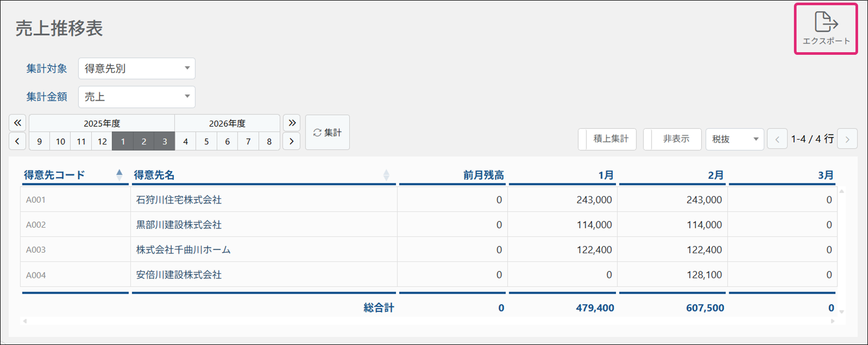Toggle the 積上集計 option
Screen dimensions: 868x345
click(607, 139)
